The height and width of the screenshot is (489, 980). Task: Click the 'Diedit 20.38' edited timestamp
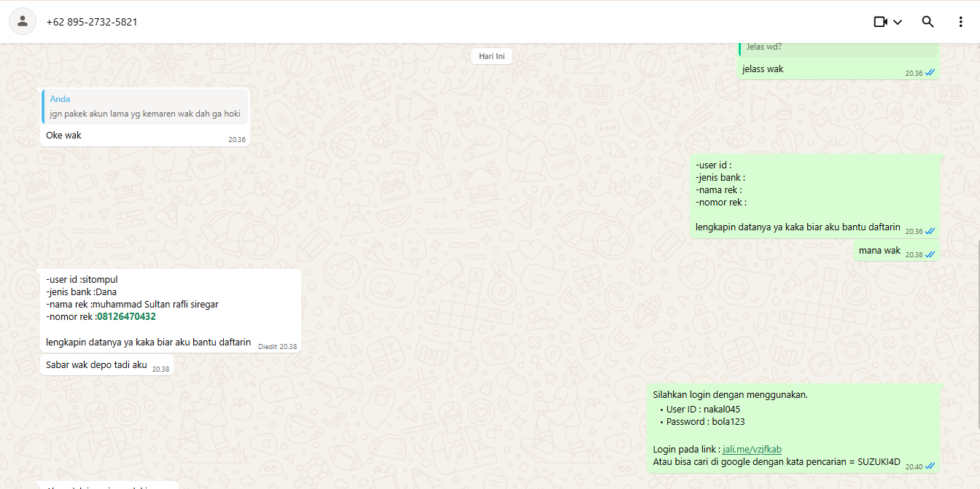tap(277, 347)
